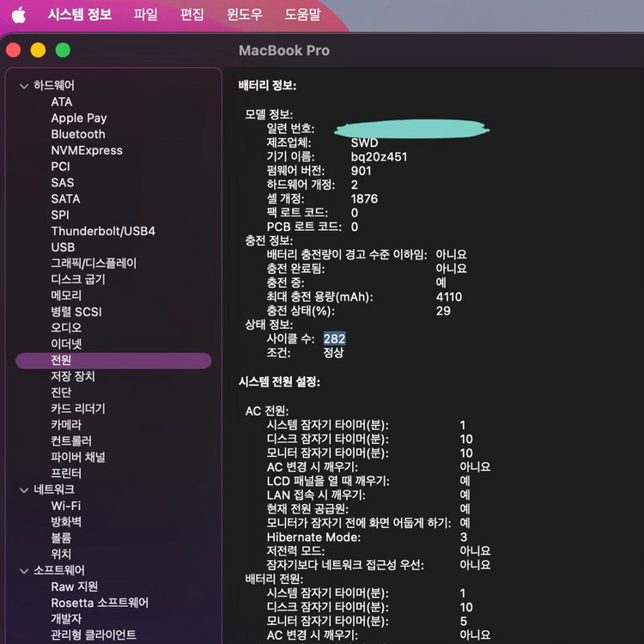Select Bluetooth in the sidebar
644x644 pixels.
[78, 134]
